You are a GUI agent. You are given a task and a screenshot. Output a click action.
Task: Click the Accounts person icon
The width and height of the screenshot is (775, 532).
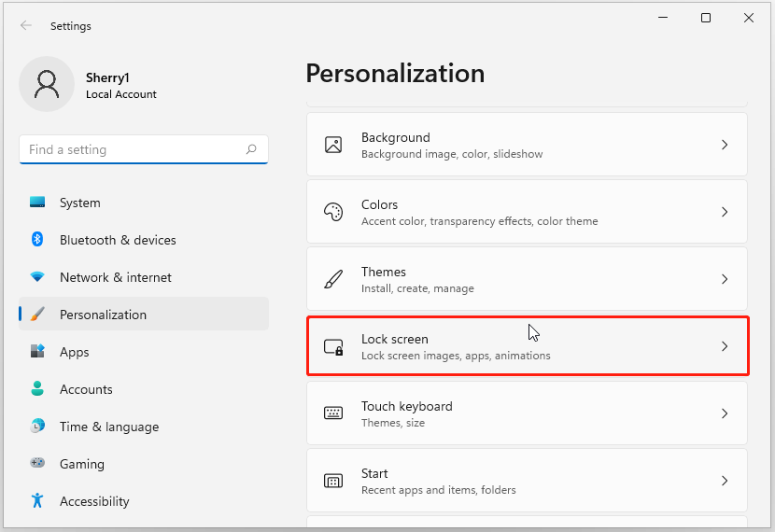point(37,389)
